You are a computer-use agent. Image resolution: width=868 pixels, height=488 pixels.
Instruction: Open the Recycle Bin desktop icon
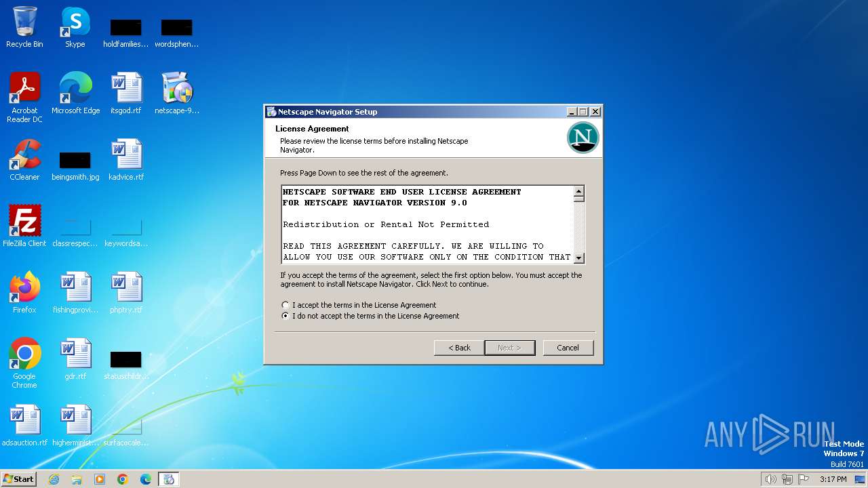[x=24, y=27]
